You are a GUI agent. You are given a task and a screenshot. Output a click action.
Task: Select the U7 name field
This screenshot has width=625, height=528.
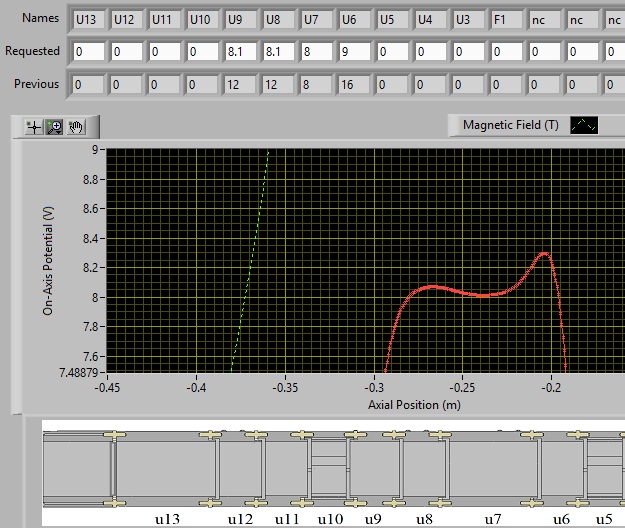[x=316, y=20]
